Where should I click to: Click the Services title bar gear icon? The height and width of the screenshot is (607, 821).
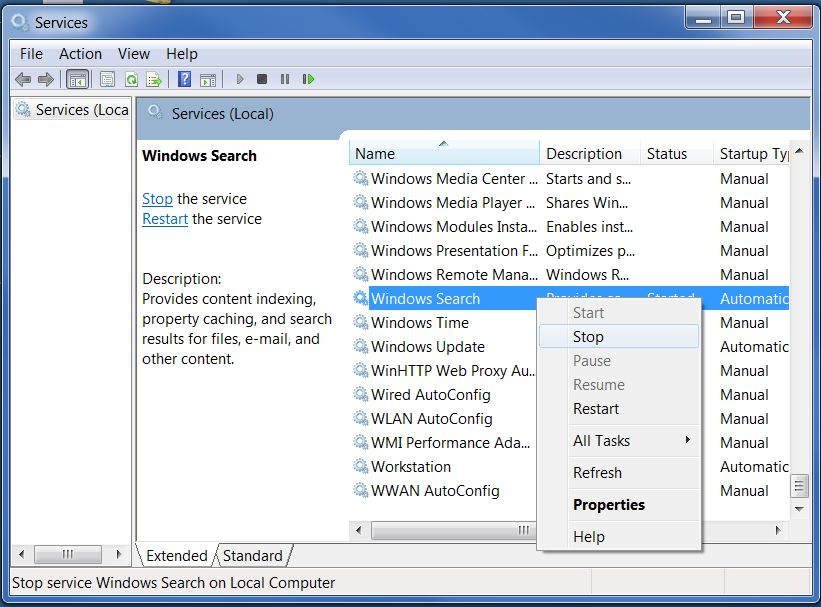click(20, 22)
